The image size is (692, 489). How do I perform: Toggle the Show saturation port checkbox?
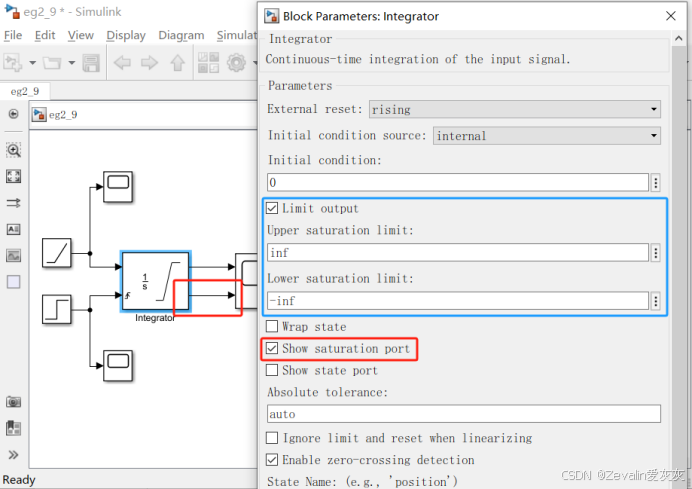point(272,348)
